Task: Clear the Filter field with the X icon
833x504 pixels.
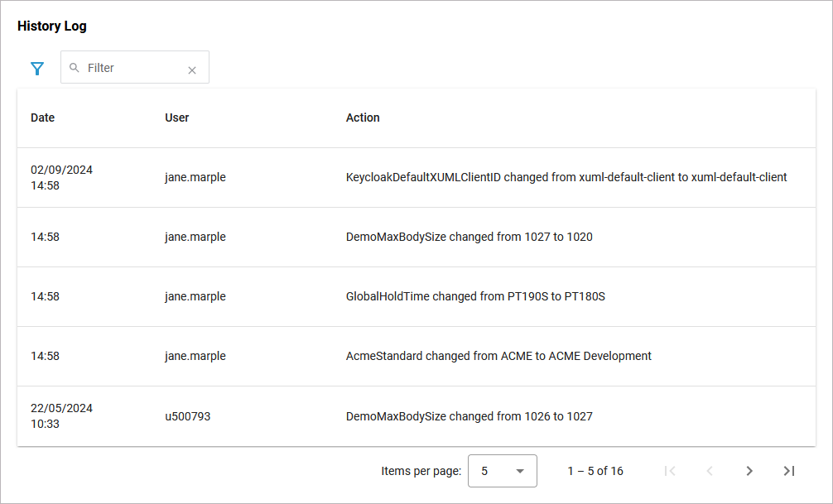Action: click(x=192, y=70)
